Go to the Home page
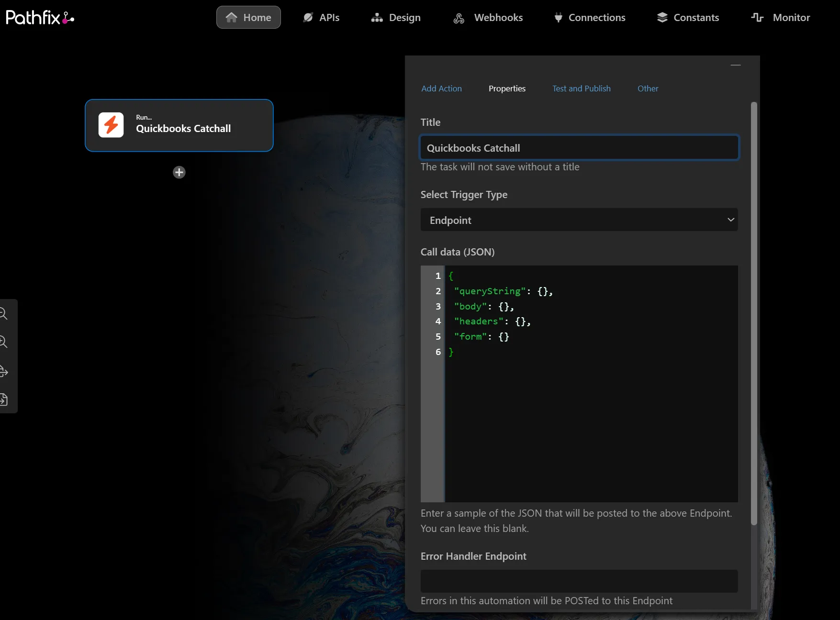 [x=248, y=17]
